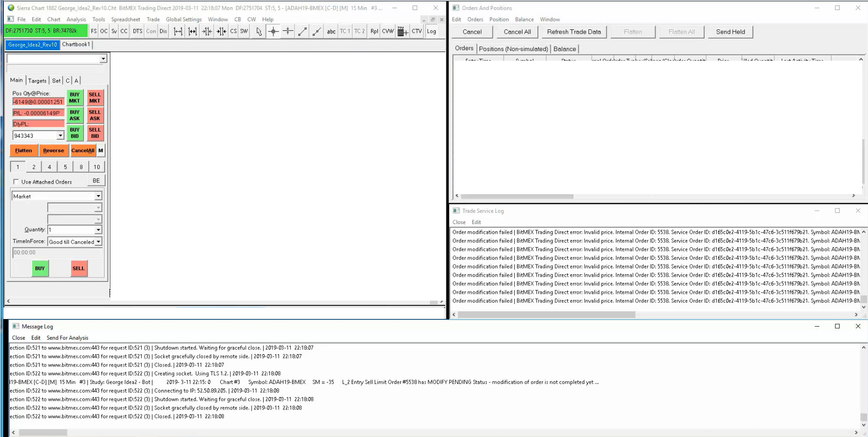Click the first bar-spacing arrows toolbar icon

pos(178,31)
